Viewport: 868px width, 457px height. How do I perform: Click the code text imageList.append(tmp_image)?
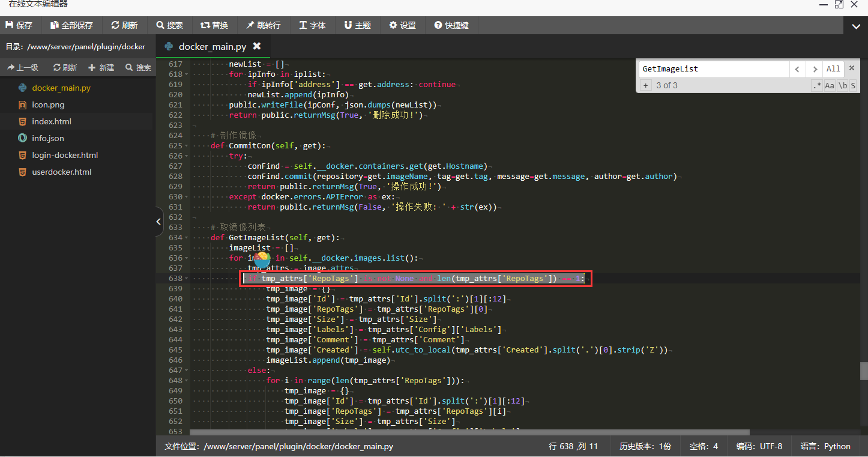328,360
